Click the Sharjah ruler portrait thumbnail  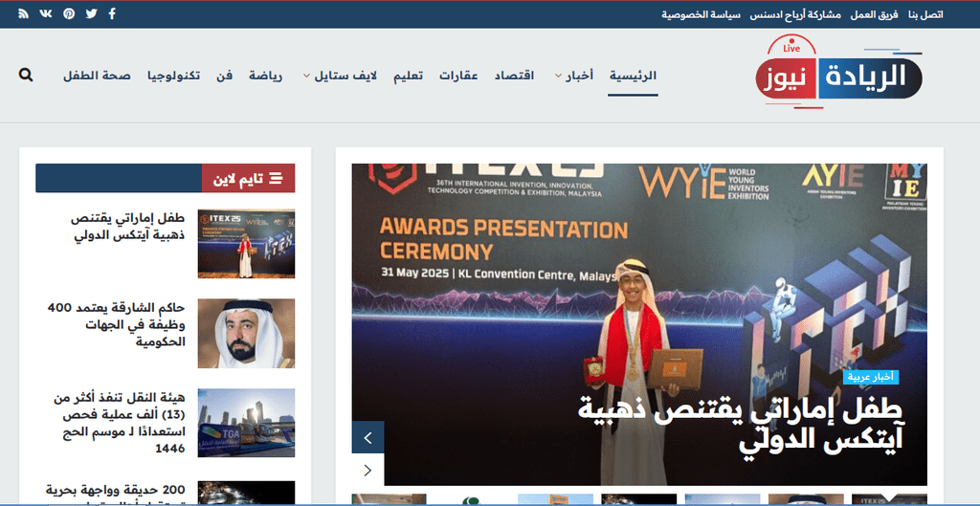[246, 334]
